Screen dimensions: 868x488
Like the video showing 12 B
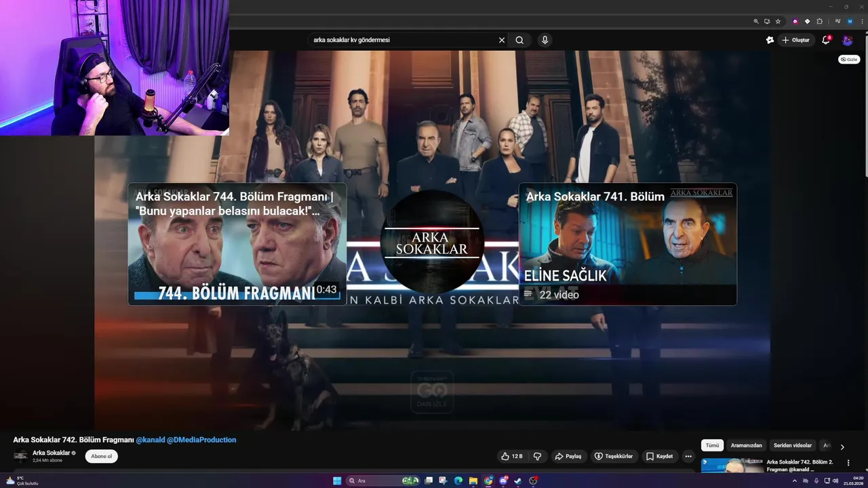[x=512, y=456]
